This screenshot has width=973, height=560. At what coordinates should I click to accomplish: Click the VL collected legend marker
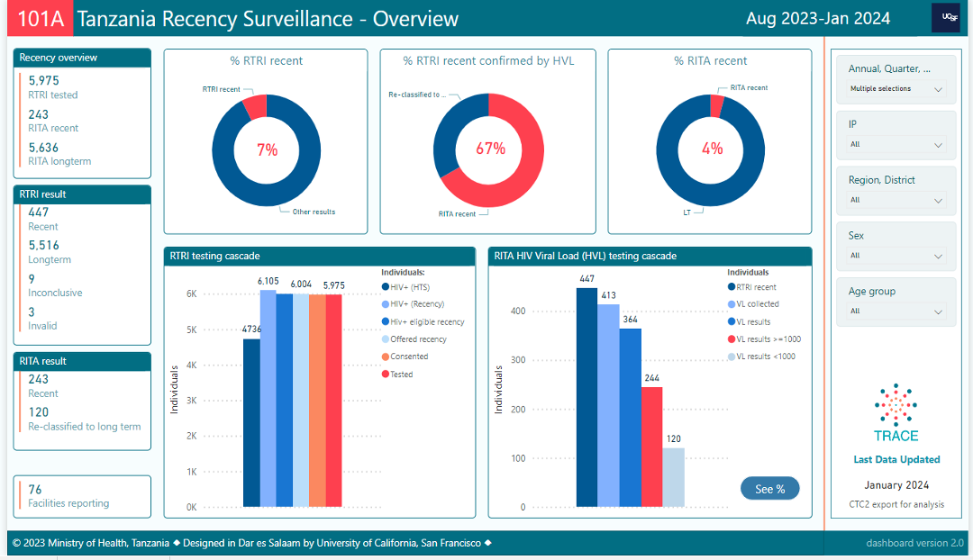(x=732, y=304)
